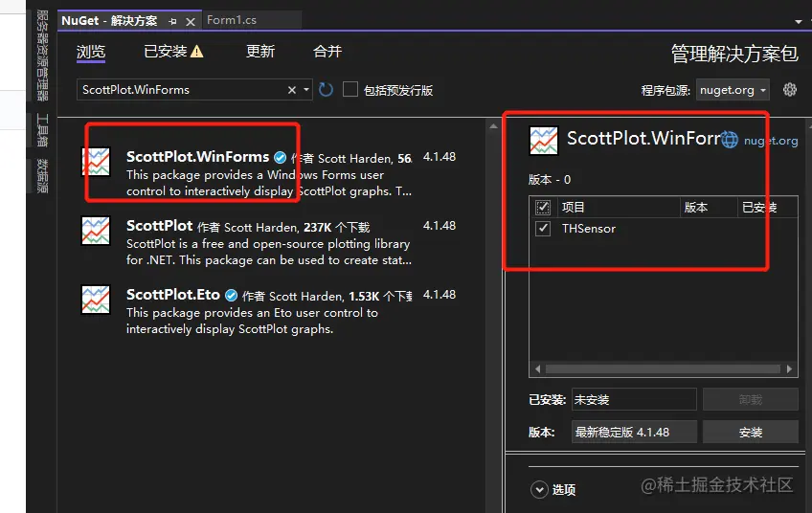Select the THSensor project row
This screenshot has height=513, width=812.
(663, 229)
